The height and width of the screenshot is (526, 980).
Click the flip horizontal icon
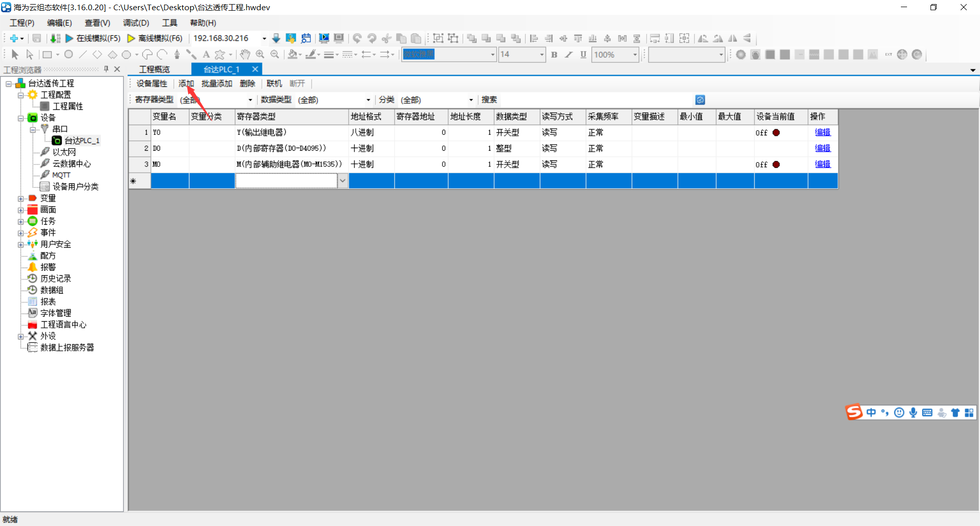733,38
